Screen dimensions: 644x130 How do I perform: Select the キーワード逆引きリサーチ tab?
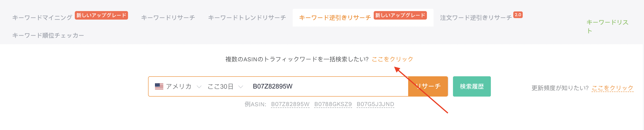[x=335, y=18]
